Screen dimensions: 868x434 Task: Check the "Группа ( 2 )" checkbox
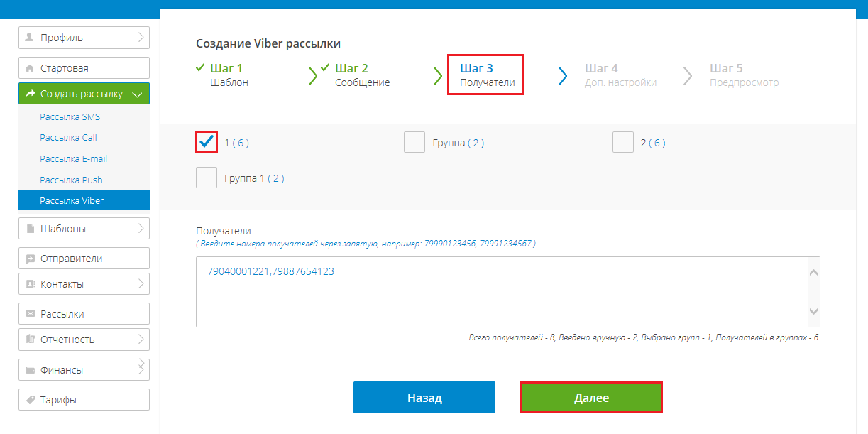coord(414,142)
